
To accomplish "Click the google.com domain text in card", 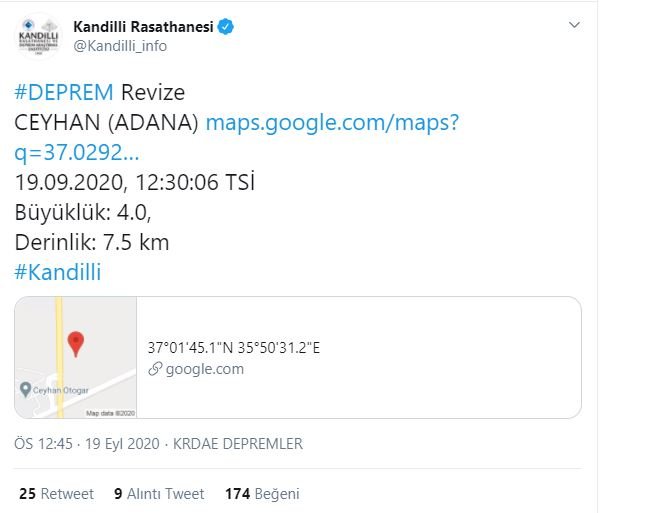I will tap(205, 369).
